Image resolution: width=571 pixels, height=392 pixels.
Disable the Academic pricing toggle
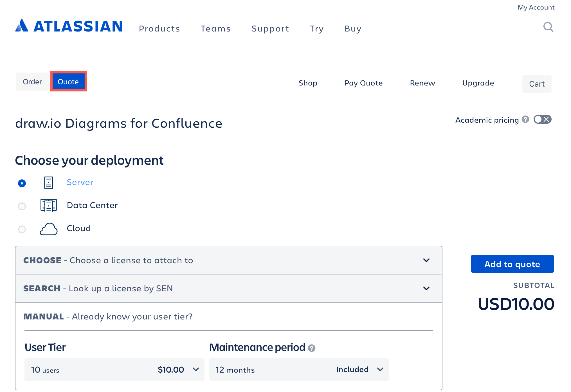coord(542,119)
